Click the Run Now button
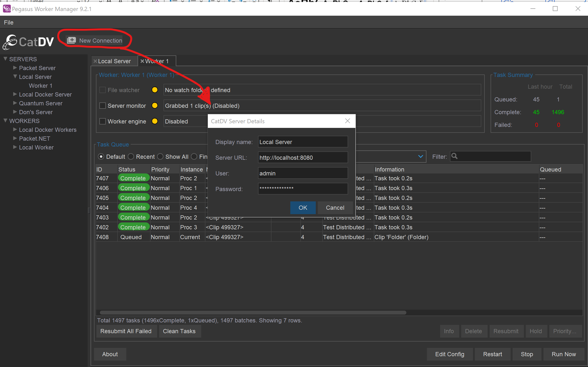This screenshot has height=367, width=588. click(564, 354)
